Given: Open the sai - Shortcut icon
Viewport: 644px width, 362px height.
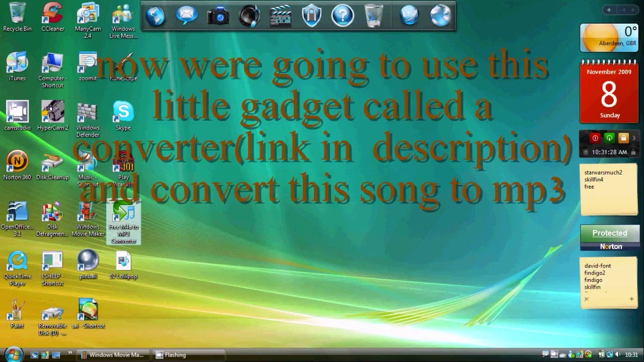Looking at the screenshot, I should tap(88, 314).
